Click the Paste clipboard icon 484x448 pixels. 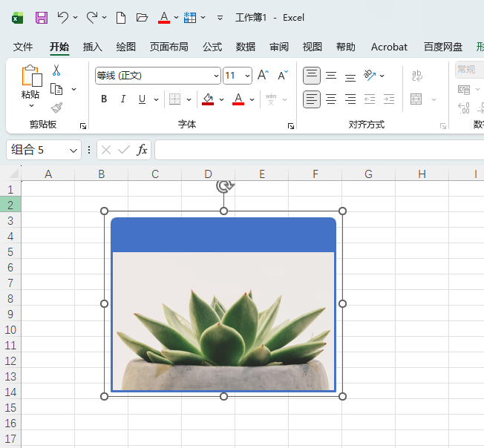pyautogui.click(x=32, y=76)
